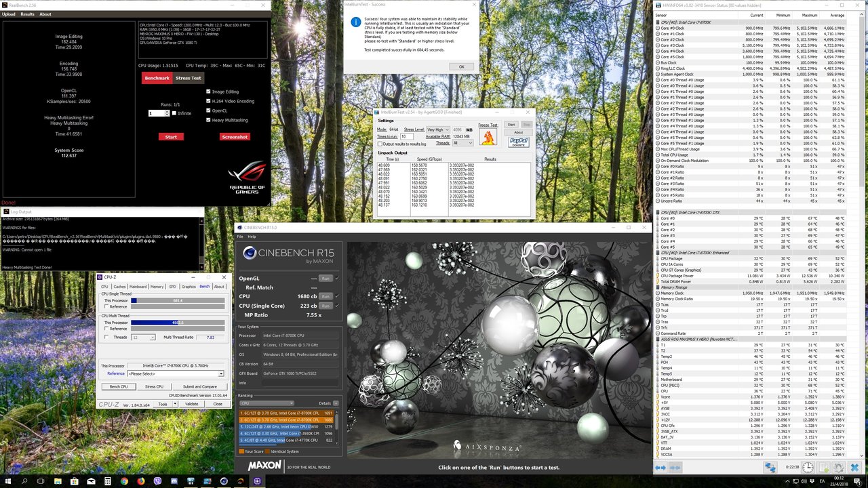
Task: Open RealBench Upload menu
Action: point(8,14)
